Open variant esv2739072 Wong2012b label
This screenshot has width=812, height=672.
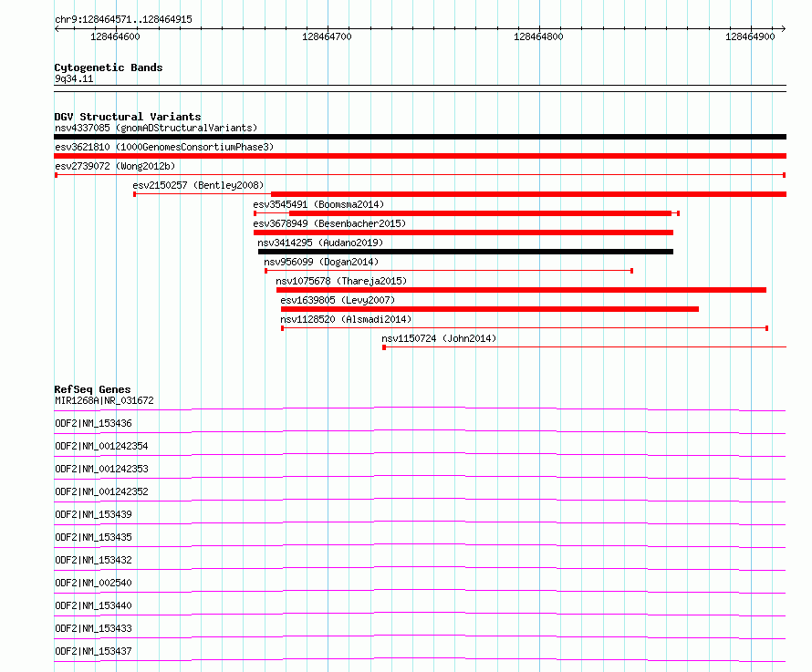point(115,166)
